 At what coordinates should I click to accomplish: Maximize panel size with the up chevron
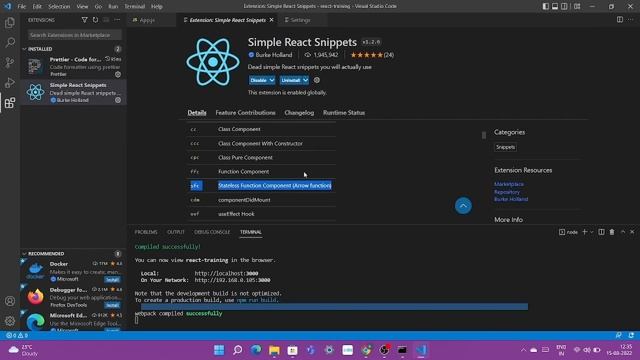click(623, 232)
